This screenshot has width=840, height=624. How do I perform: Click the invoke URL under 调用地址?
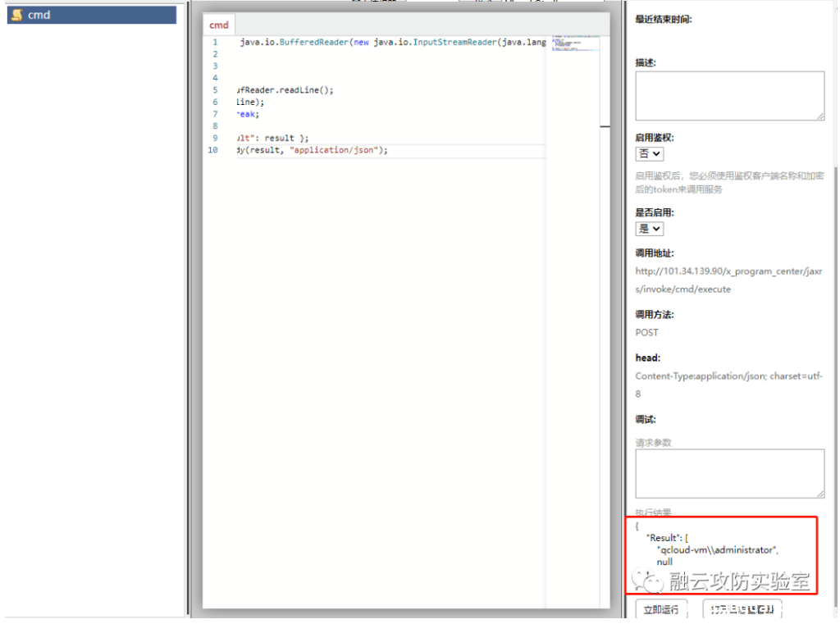[728, 280]
